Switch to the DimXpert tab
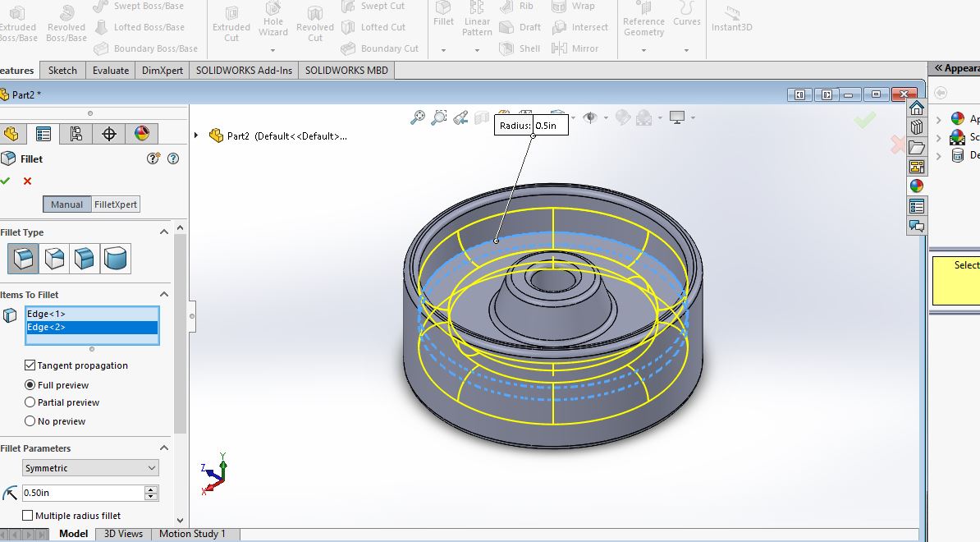This screenshot has width=980, height=542. click(x=163, y=70)
